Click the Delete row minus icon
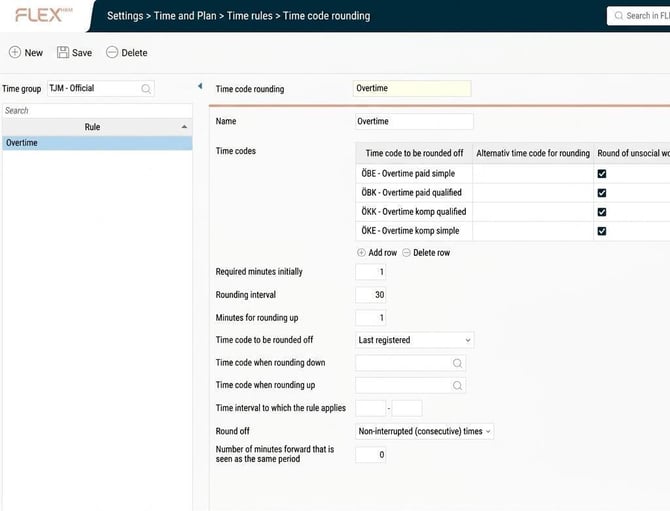670x511 pixels. [406, 253]
